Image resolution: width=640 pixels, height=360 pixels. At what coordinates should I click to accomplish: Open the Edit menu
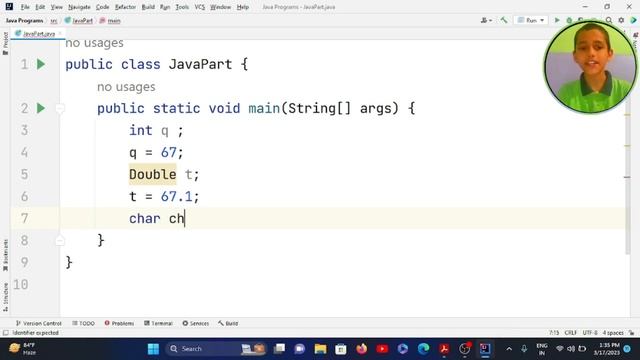click(40, 7)
